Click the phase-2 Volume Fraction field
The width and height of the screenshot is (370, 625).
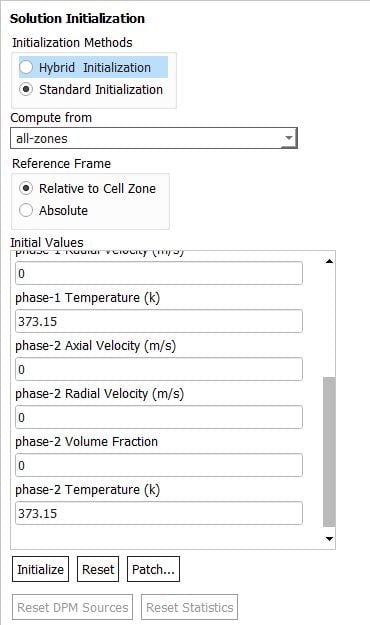(159, 465)
